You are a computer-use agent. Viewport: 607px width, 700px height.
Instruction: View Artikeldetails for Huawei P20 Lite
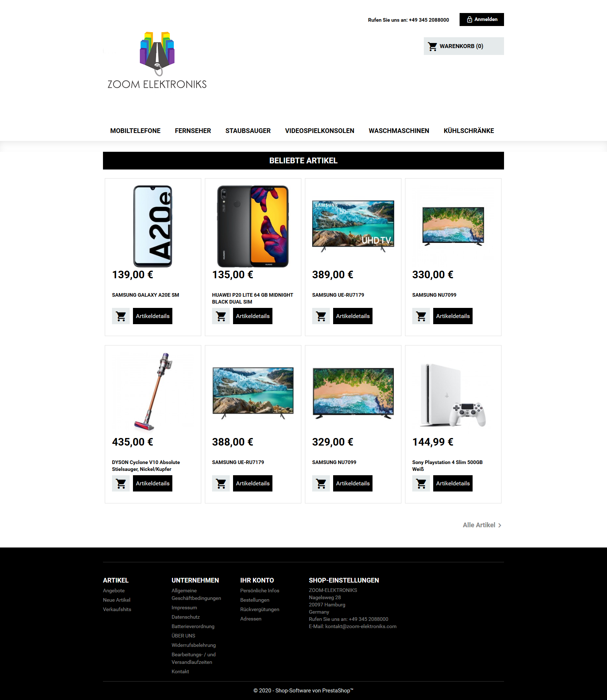[x=253, y=316]
